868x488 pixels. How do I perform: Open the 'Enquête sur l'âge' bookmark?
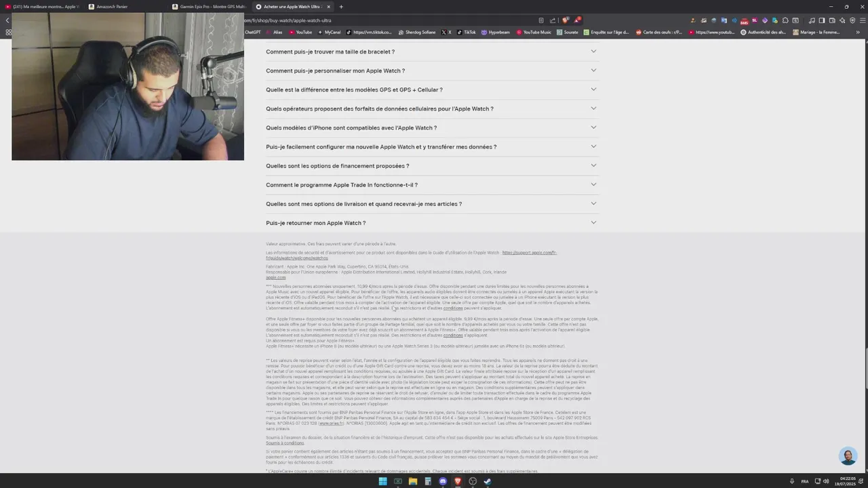click(x=606, y=32)
